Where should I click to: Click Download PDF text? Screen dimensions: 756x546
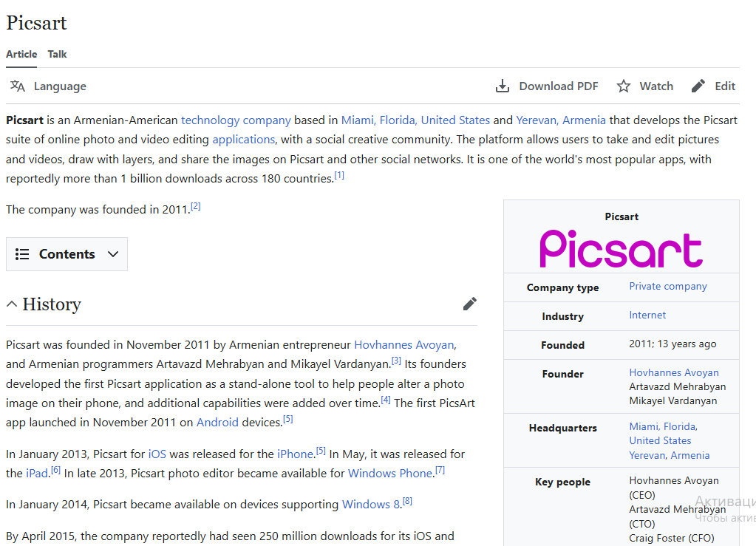(559, 86)
